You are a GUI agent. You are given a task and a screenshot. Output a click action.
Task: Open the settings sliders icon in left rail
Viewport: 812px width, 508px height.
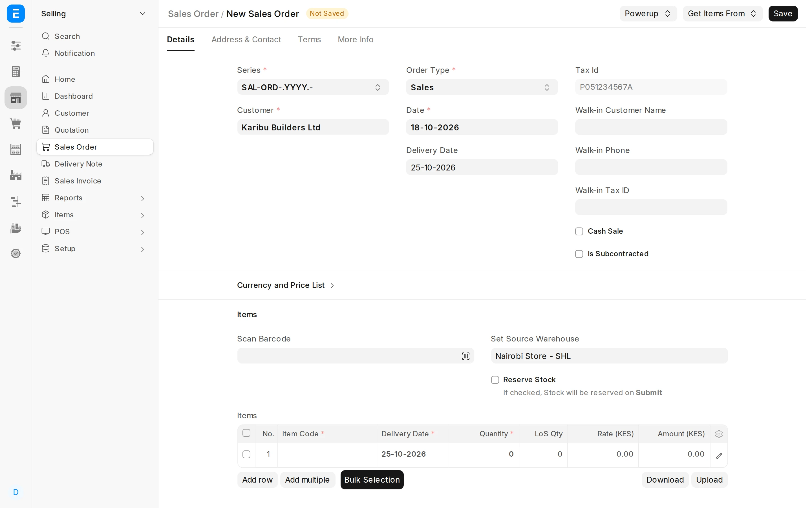[x=16, y=45]
